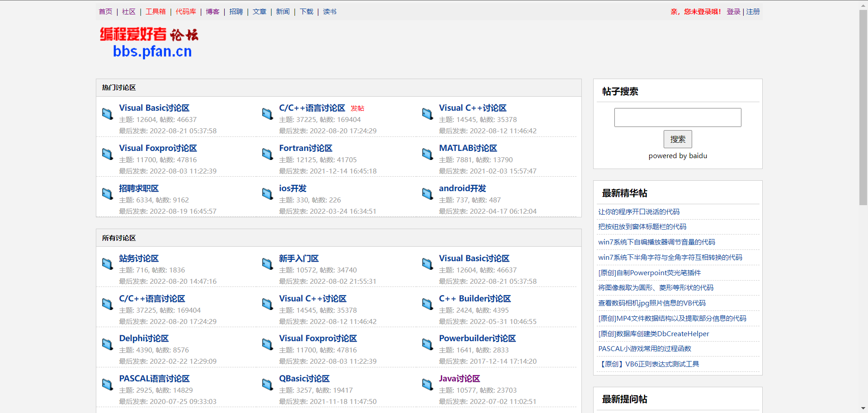Image resolution: width=868 pixels, height=413 pixels.
Task: Click the forum icon beside Visual C++讨论区 in 所有讨论区
Action: click(268, 304)
